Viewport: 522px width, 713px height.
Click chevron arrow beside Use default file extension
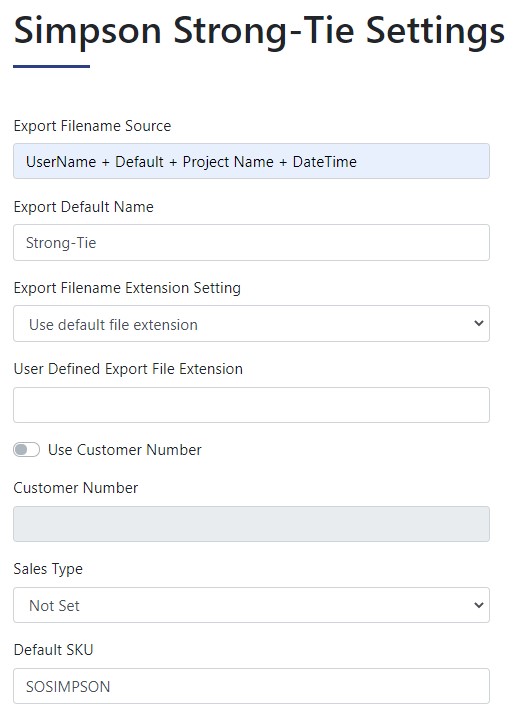click(x=478, y=323)
